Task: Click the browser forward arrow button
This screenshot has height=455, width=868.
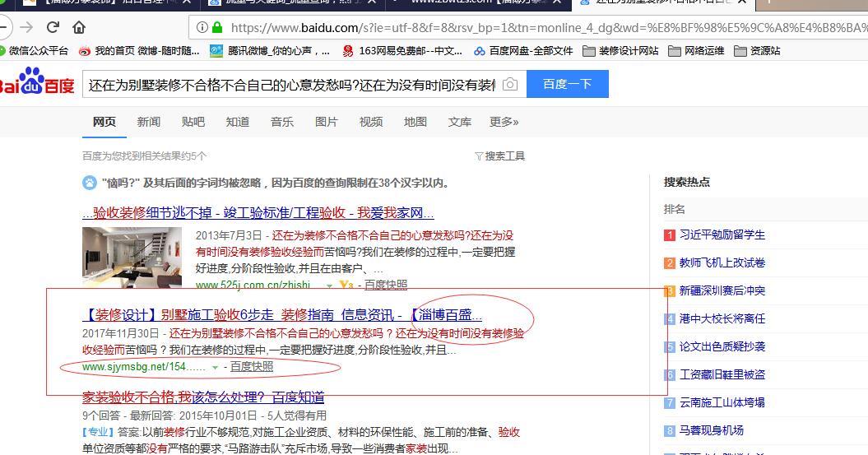Action: pos(26,27)
